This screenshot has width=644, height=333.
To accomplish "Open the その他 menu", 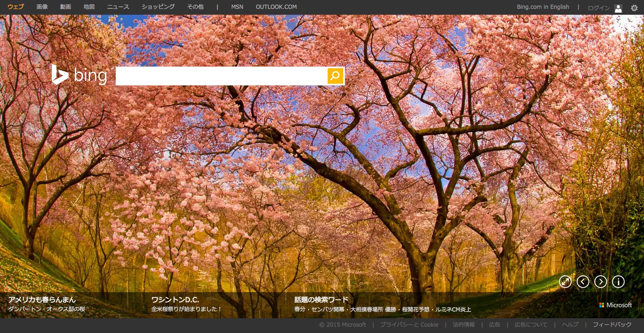I will (196, 7).
